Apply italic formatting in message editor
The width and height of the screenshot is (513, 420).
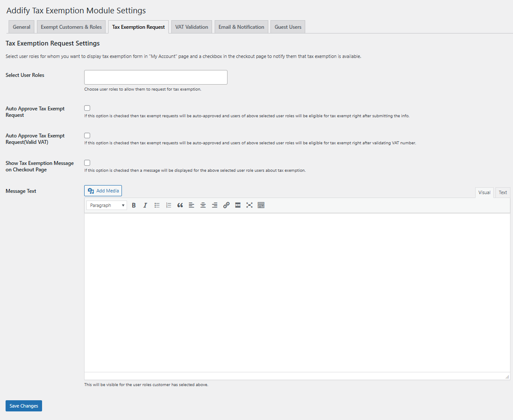(x=145, y=205)
